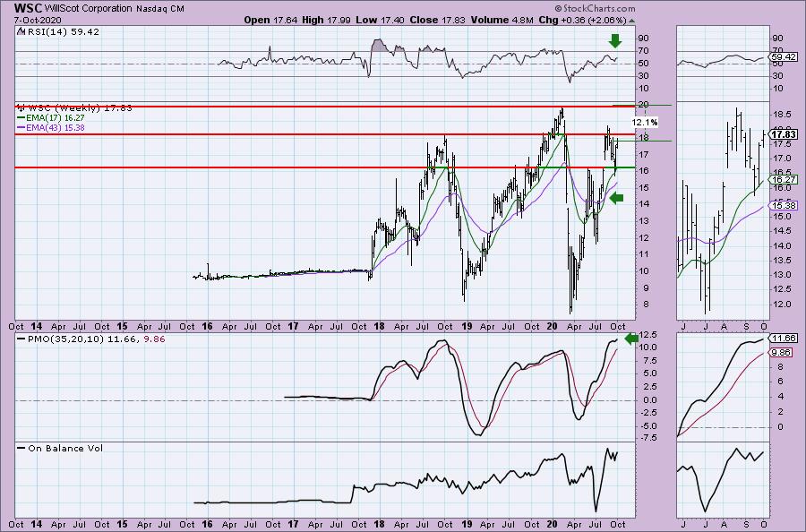Image resolution: width=806 pixels, height=532 pixels.
Task: Click the Chg +0.36 (+2.06%) value
Action: click(x=582, y=20)
